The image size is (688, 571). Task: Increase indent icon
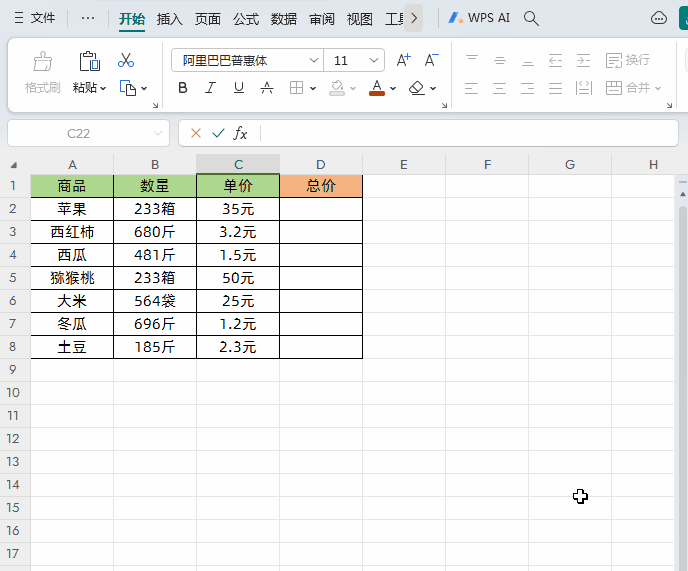pos(584,60)
